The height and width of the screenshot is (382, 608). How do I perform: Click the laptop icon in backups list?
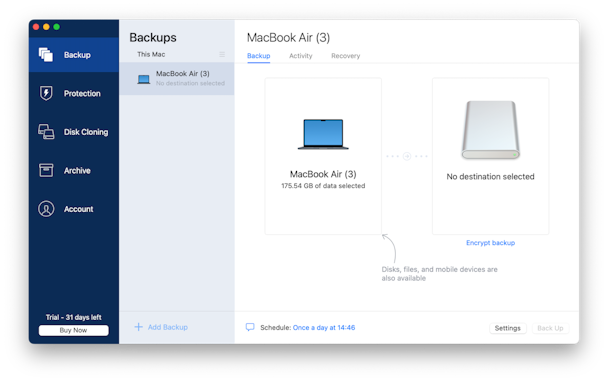tap(143, 79)
